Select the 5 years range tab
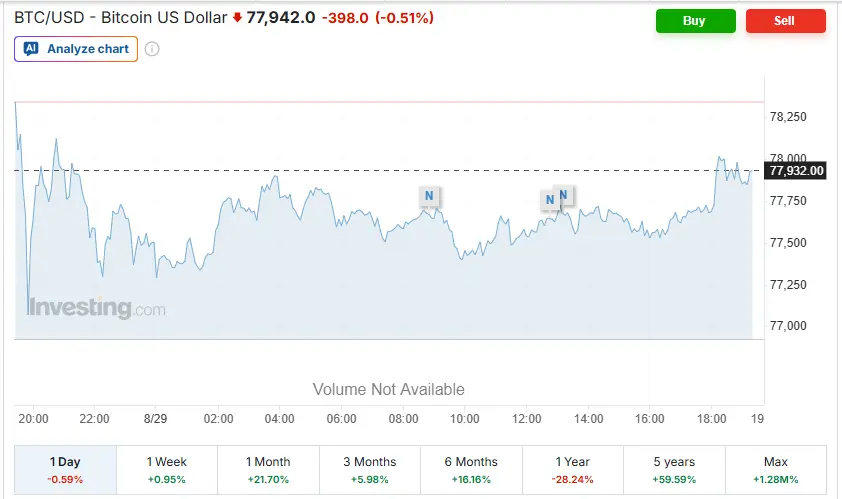 [x=674, y=469]
